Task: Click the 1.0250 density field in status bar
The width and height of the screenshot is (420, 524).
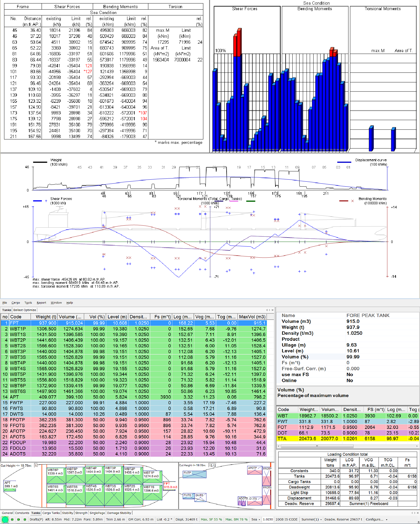Action: tap(268, 519)
